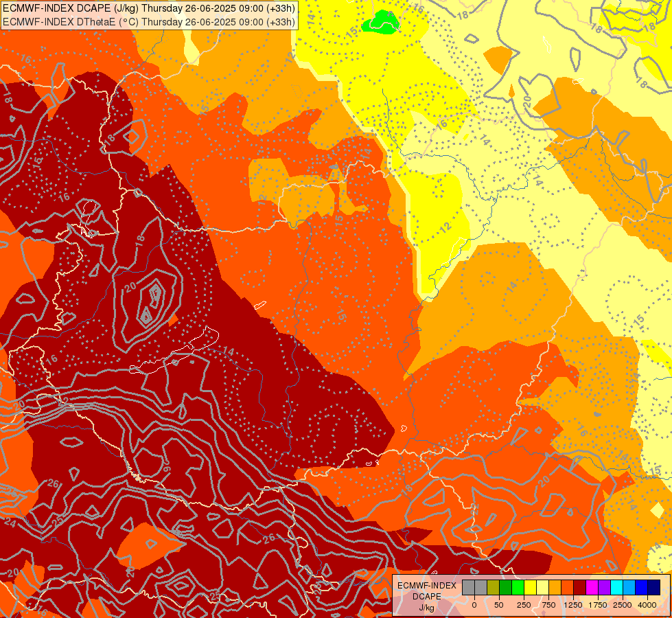The width and height of the screenshot is (672, 618).
Task: Select the legend value 1250
Action: click(x=573, y=605)
